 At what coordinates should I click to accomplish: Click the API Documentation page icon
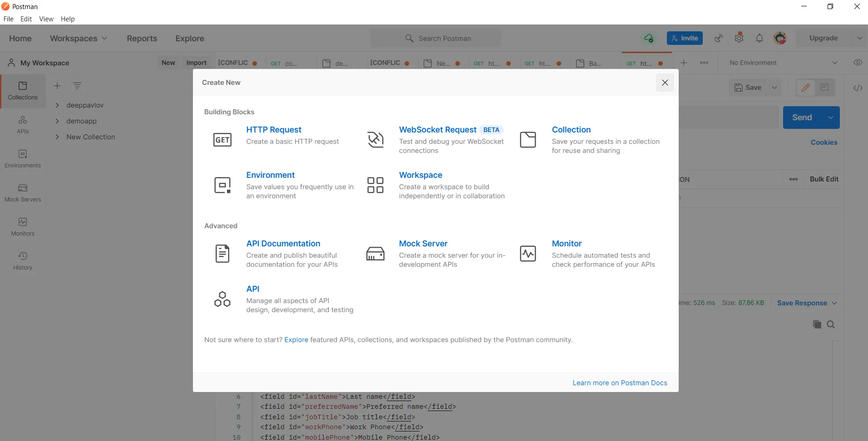point(222,254)
